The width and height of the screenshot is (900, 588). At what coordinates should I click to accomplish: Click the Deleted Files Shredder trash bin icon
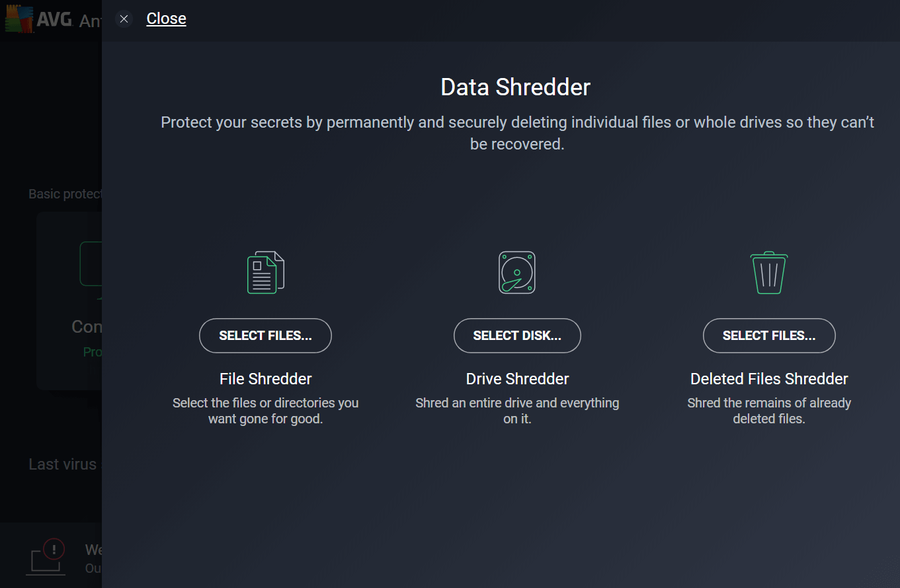coord(768,273)
